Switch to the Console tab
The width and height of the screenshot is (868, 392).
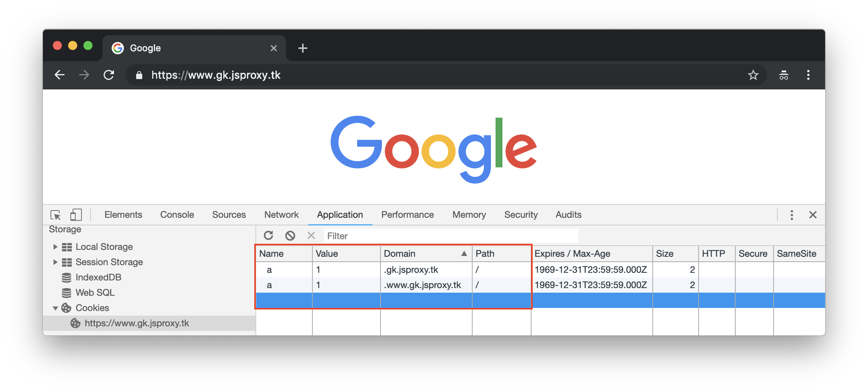coord(177,215)
